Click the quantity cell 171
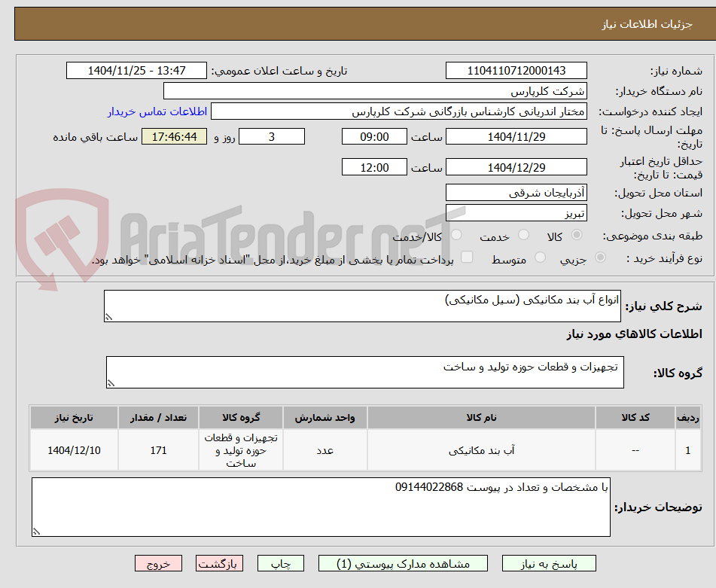Viewport: 716px width, 588px height. pos(158,450)
